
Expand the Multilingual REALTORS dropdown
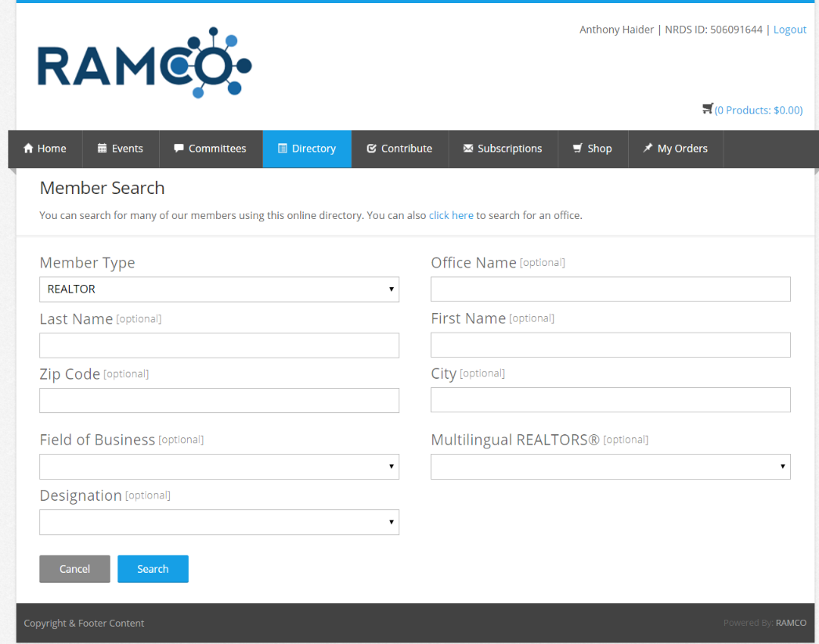point(611,466)
